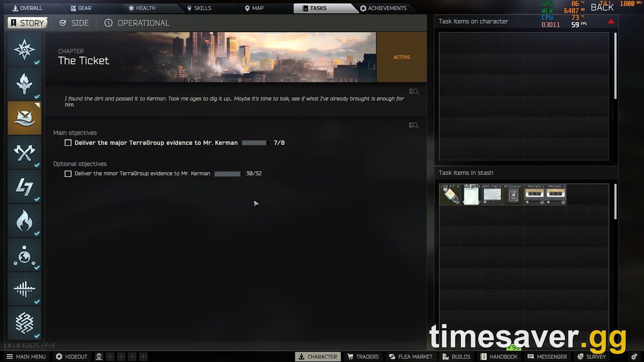644x362 pixels.
Task: Switch to the HEALTH tab
Action: point(142,8)
